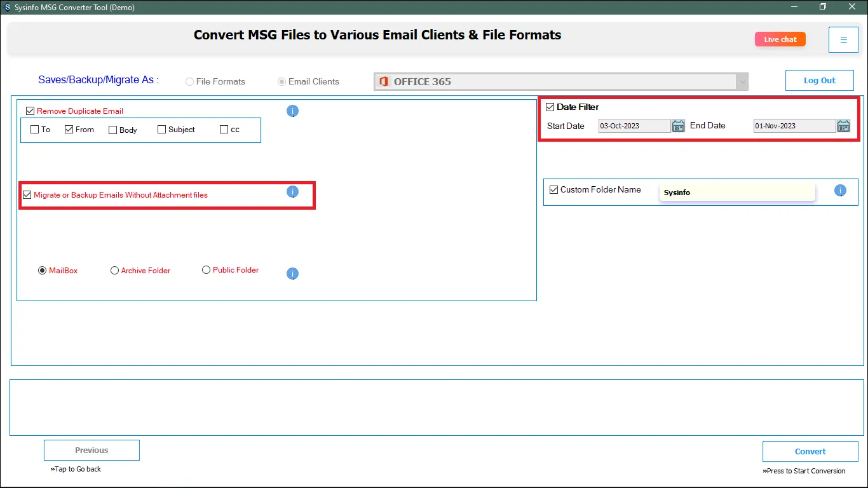This screenshot has width=868, height=488.
Task: Check the Body duplicate criterion
Action: pyautogui.click(x=113, y=130)
